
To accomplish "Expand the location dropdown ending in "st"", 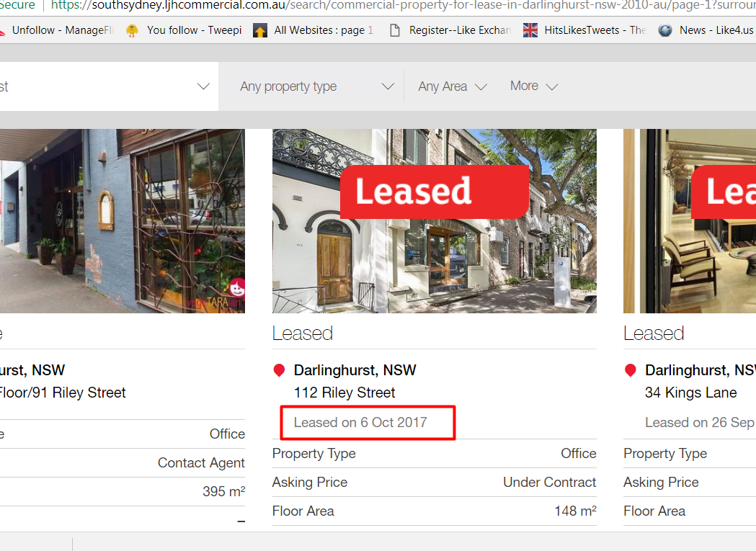I will [109, 86].
